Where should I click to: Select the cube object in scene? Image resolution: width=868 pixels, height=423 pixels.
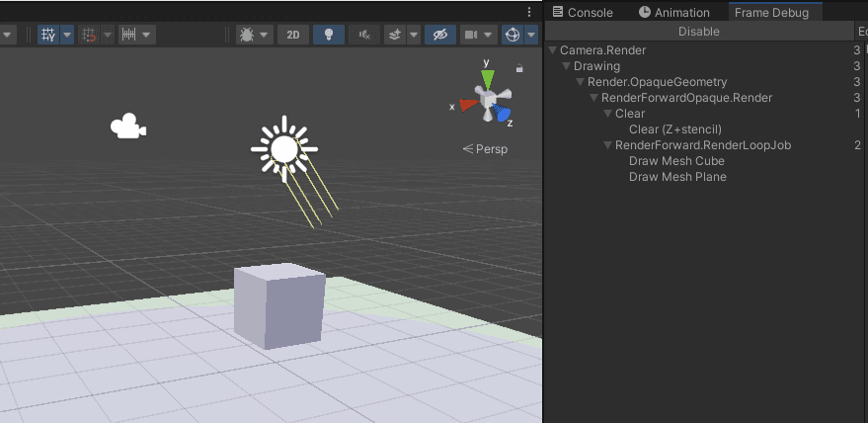coord(279,306)
